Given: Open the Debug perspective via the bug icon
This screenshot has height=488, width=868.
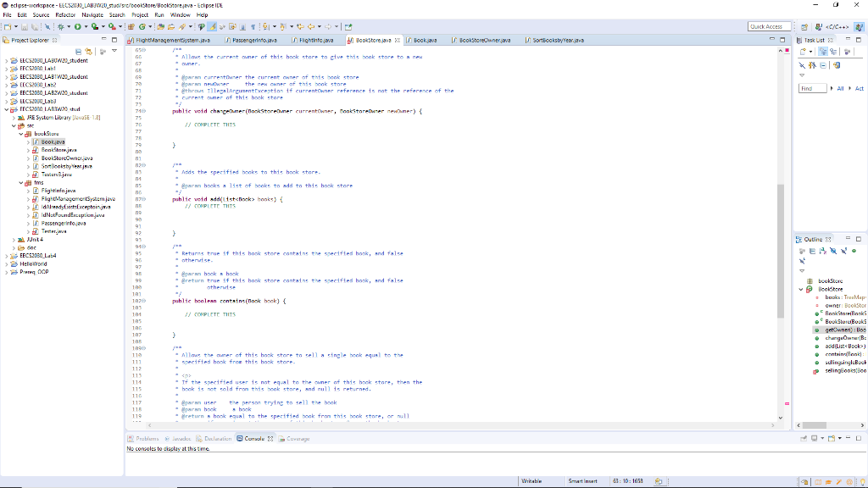Looking at the screenshot, I should point(61,28).
